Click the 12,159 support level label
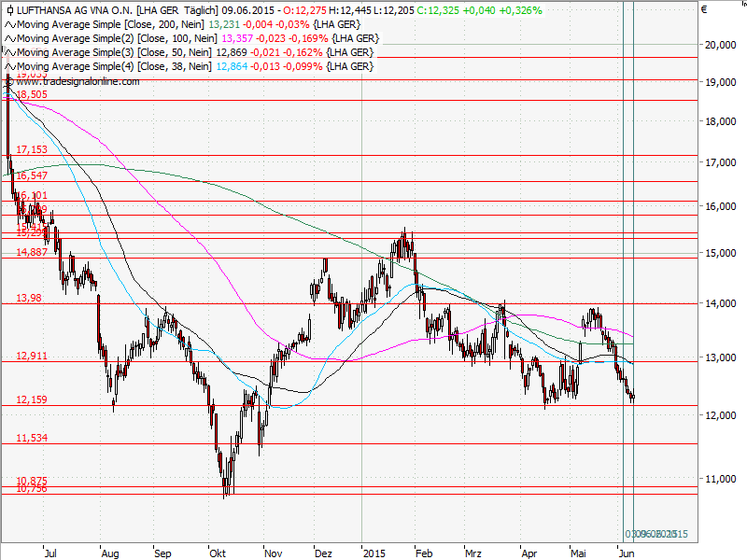This screenshot has width=747, height=560. click(x=30, y=399)
